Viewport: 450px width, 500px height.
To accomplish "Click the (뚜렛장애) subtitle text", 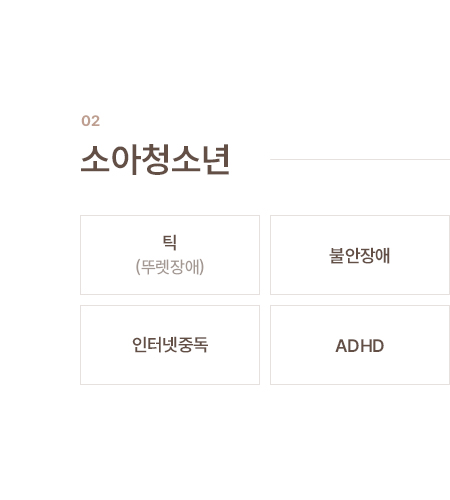I will coord(170,267).
